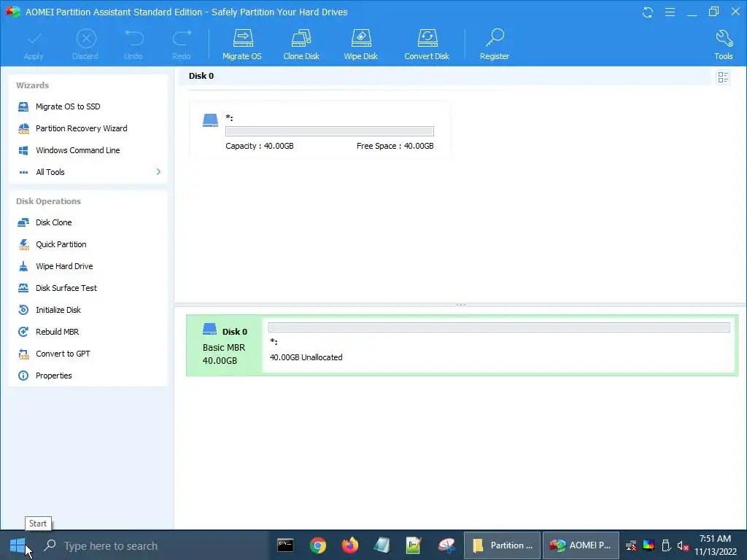The image size is (747, 560).
Task: Open the hamburger menu in title bar
Action: click(x=670, y=12)
